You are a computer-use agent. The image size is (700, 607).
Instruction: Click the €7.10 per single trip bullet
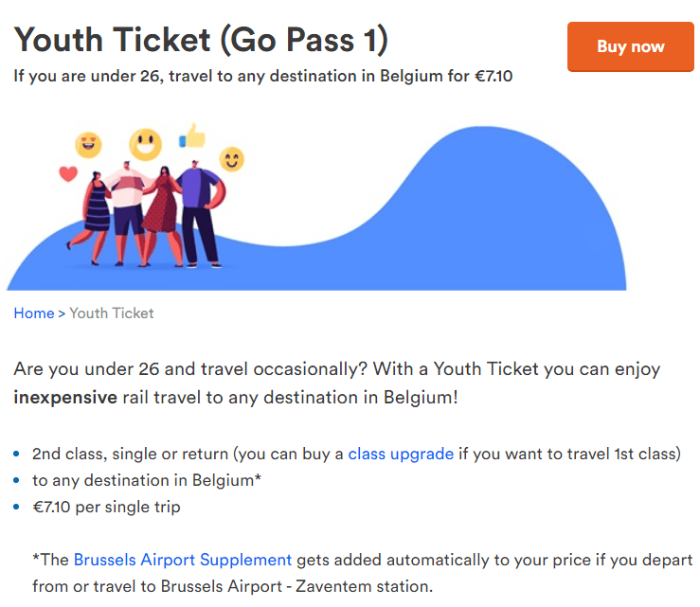(x=106, y=507)
